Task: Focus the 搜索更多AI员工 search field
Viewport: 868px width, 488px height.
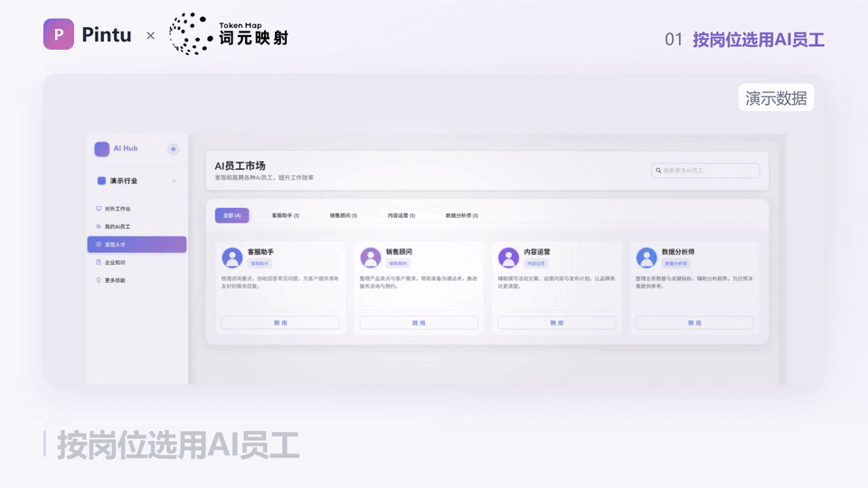Action: click(705, 171)
